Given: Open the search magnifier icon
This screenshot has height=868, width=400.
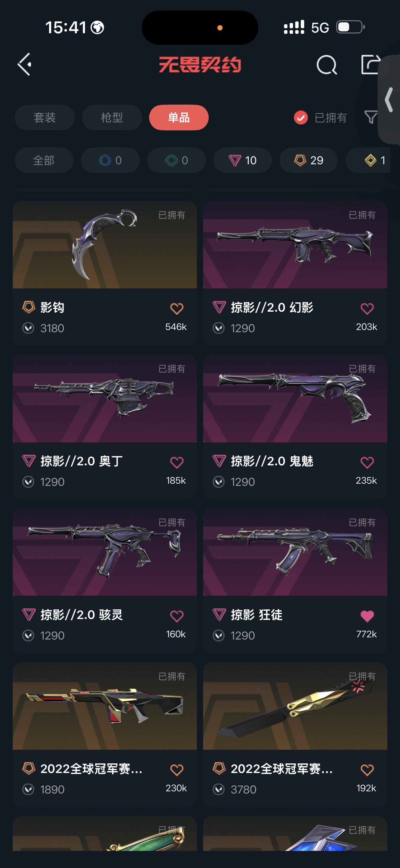Looking at the screenshot, I should pyautogui.click(x=326, y=65).
